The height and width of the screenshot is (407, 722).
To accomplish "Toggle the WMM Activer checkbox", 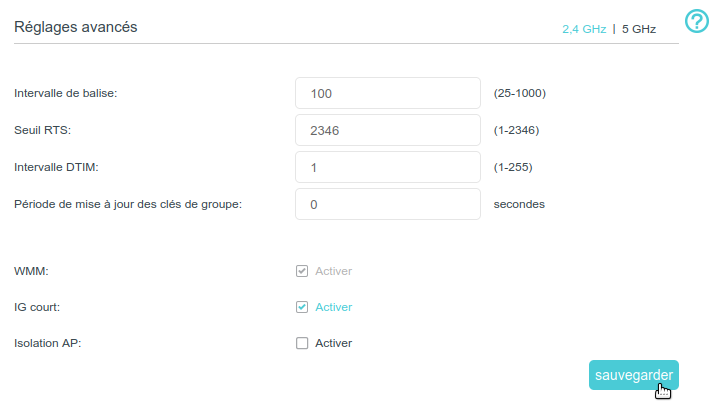I will click(302, 271).
